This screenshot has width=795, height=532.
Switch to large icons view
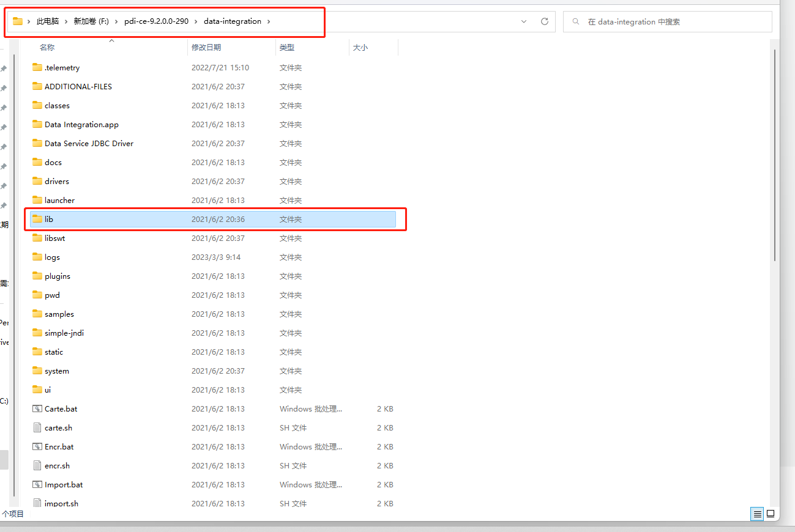click(x=771, y=514)
